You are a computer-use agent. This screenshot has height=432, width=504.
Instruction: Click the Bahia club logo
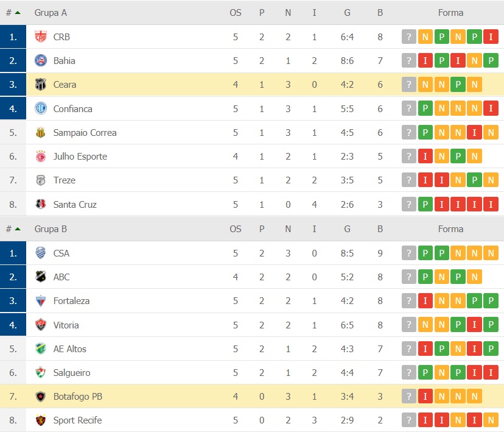(41, 60)
